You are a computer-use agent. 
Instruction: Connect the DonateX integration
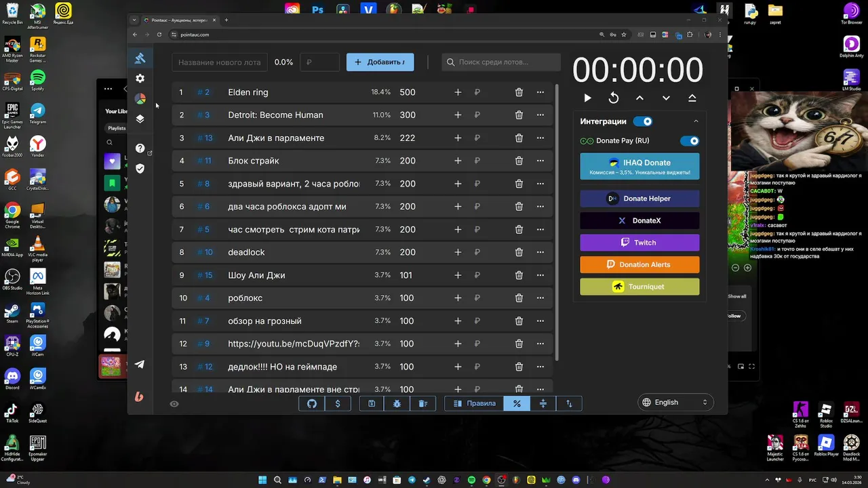tap(639, 221)
